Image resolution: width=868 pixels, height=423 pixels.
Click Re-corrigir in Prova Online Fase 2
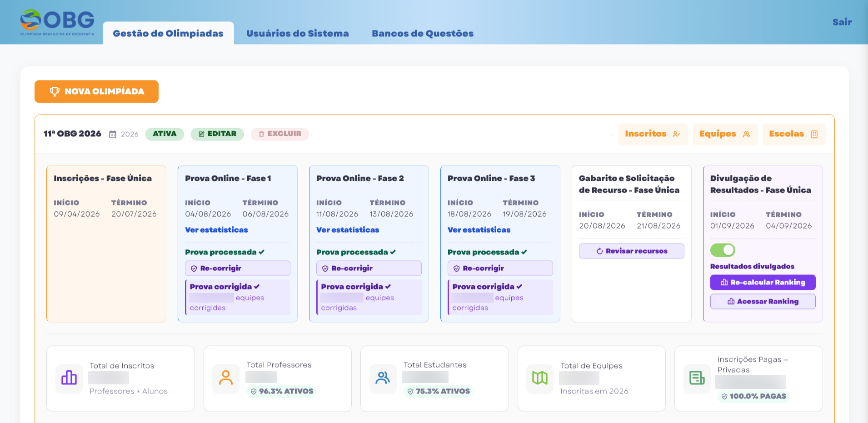point(369,268)
